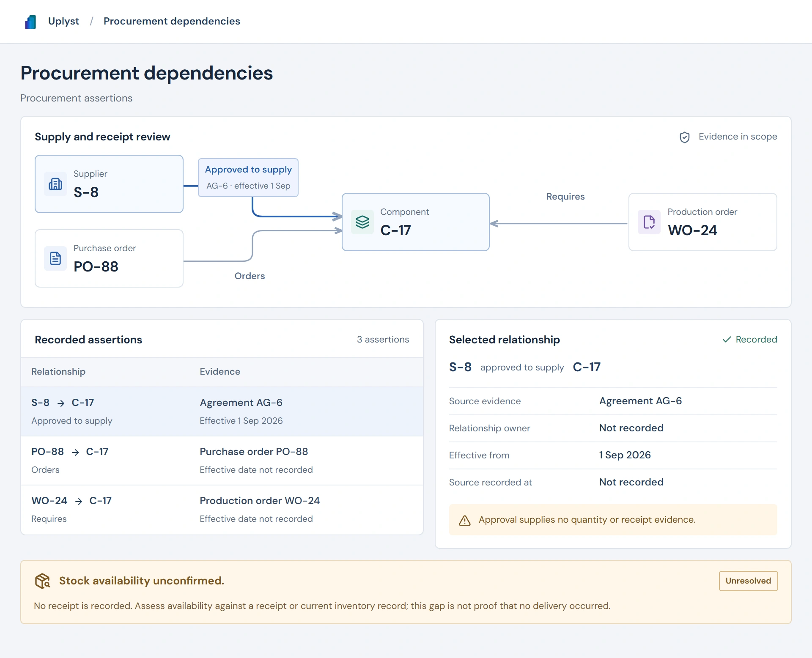Click Source recorded at Not recorded value
812x658 pixels.
(631, 482)
